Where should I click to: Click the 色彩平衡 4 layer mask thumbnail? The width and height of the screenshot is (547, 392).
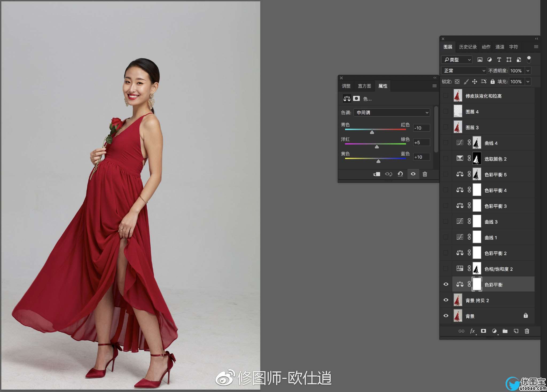coord(477,190)
